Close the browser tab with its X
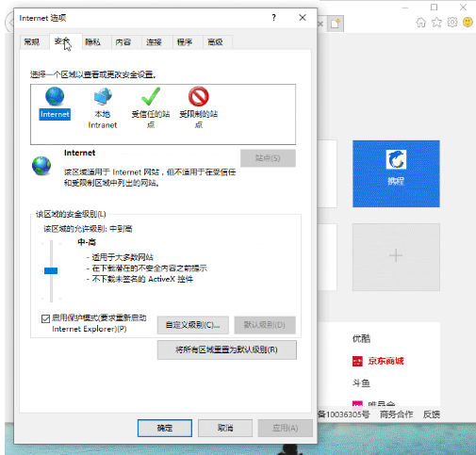The width and height of the screenshot is (476, 455). tap(320, 24)
